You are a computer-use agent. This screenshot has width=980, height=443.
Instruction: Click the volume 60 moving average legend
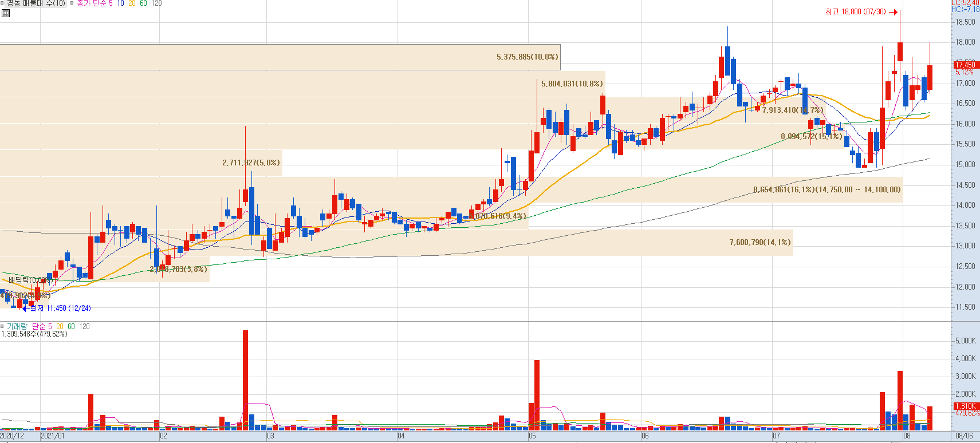coord(71,326)
